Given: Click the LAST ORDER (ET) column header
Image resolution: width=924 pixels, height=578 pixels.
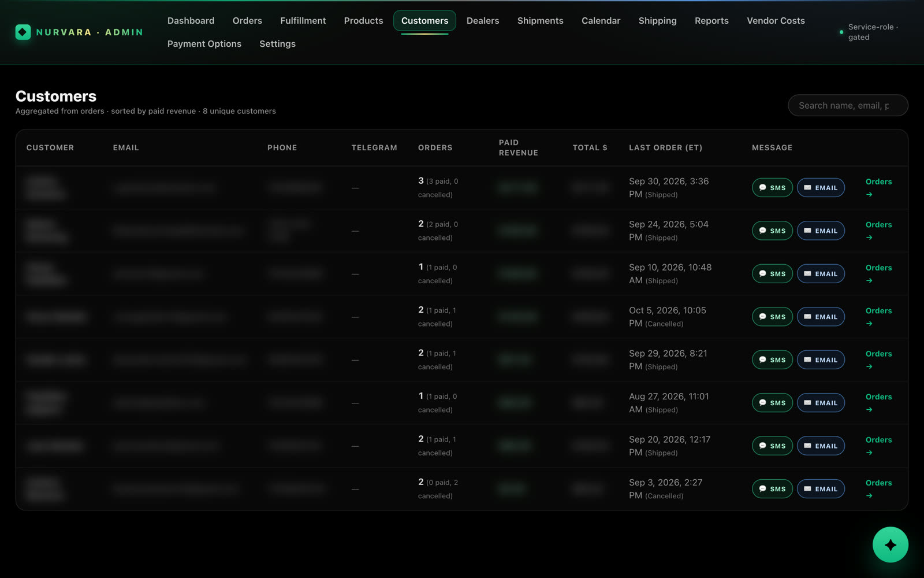Looking at the screenshot, I should (x=665, y=148).
